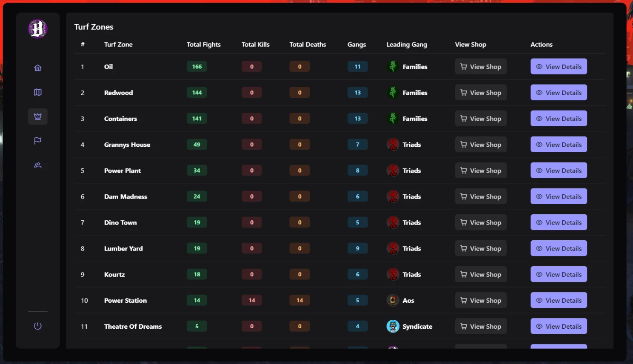The width and height of the screenshot is (633, 364).
Task: Open View Shop for Grannys House
Action: coord(481,145)
